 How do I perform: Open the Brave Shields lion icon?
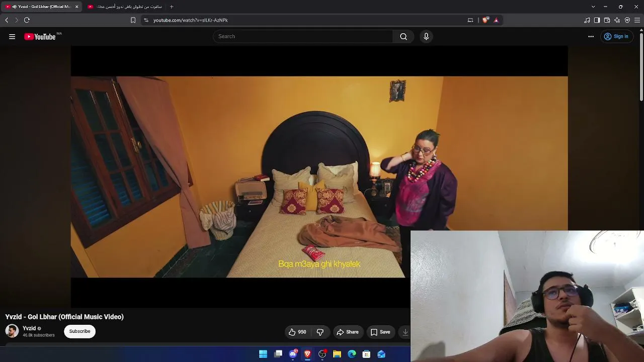coord(485,20)
